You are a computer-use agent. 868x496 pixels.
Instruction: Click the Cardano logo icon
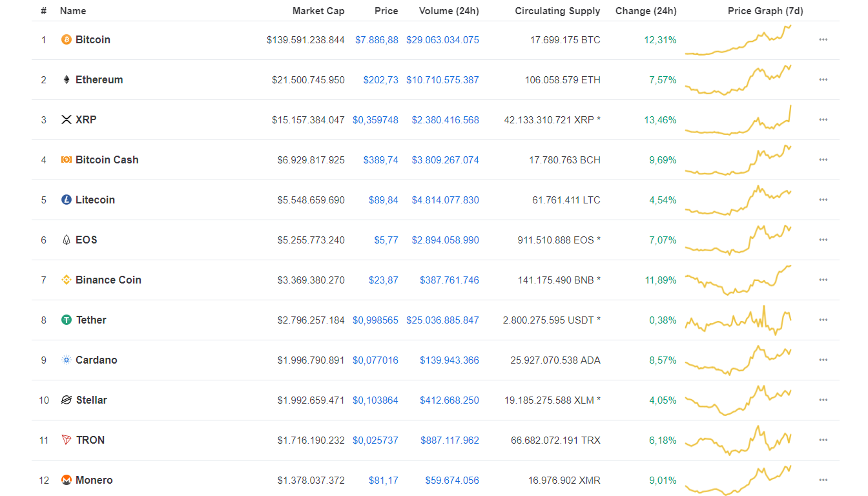click(66, 360)
